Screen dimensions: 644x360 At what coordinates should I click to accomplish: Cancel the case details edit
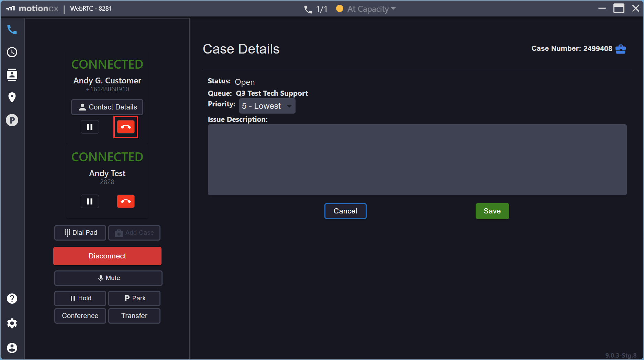(345, 211)
